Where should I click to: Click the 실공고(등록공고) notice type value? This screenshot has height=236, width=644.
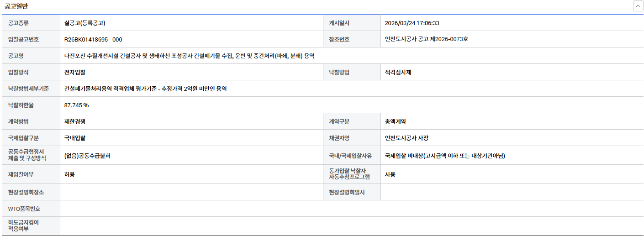pyautogui.click(x=85, y=23)
